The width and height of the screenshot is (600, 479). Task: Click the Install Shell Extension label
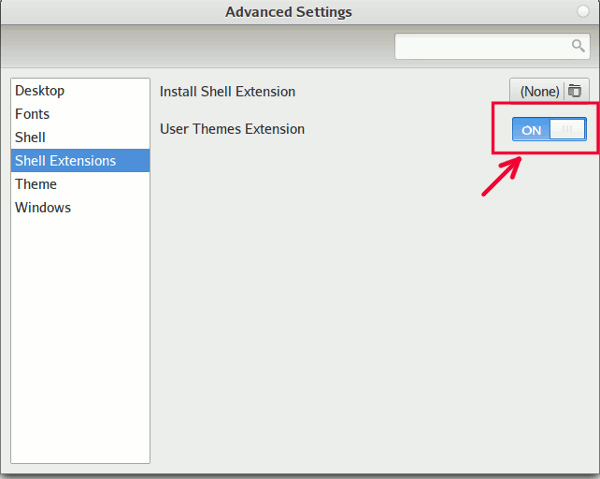tap(228, 92)
